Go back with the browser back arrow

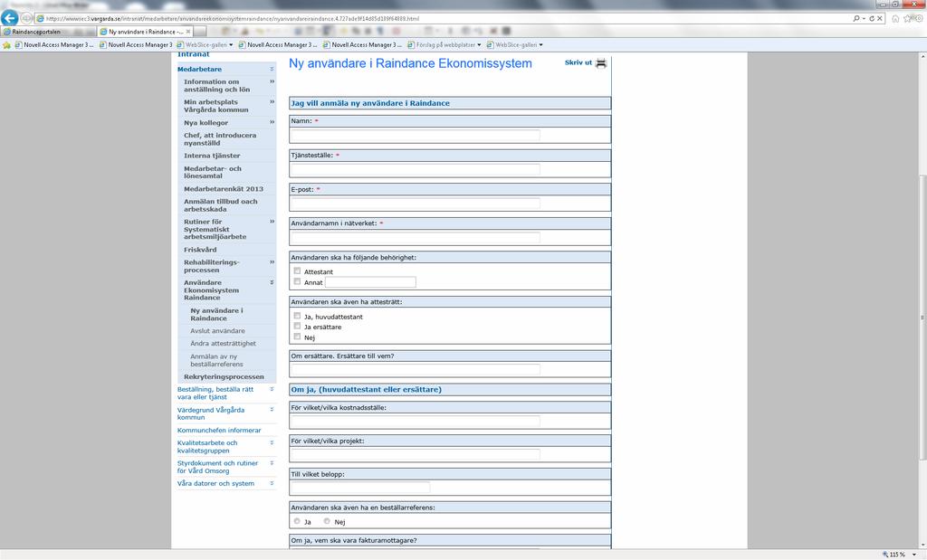[9, 18]
